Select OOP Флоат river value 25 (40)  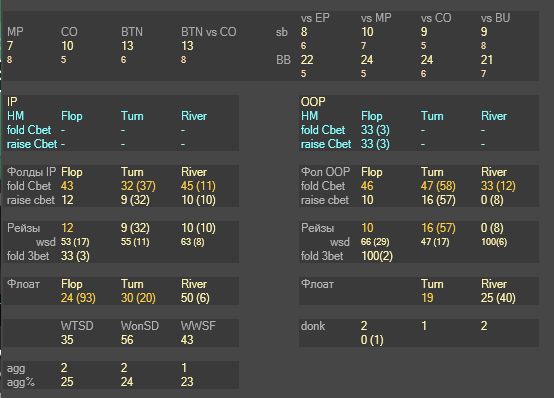pos(498,298)
